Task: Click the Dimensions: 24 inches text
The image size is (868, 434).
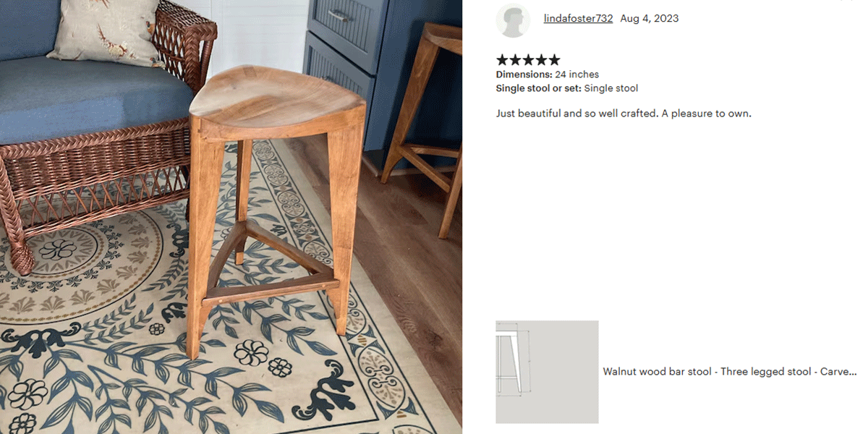Action: [x=548, y=75]
